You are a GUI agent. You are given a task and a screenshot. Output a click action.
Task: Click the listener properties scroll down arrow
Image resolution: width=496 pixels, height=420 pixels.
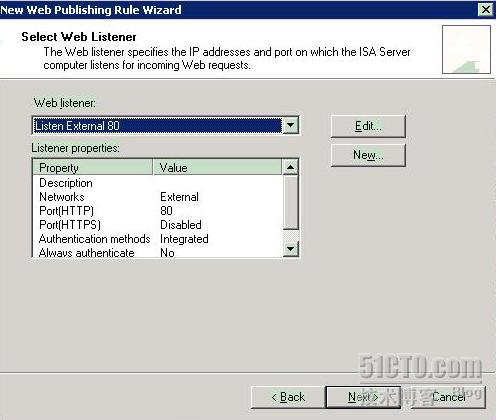click(x=290, y=249)
